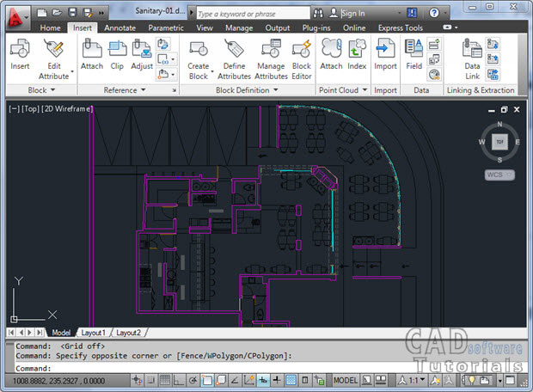Click the viewport controls [-] label
The height and width of the screenshot is (392, 533).
click(14, 109)
